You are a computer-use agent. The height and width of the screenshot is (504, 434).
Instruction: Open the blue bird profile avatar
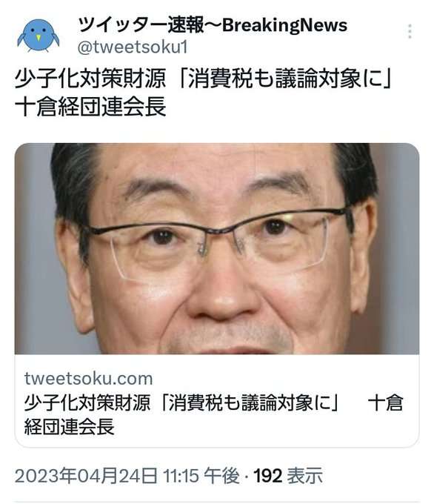click(x=39, y=36)
